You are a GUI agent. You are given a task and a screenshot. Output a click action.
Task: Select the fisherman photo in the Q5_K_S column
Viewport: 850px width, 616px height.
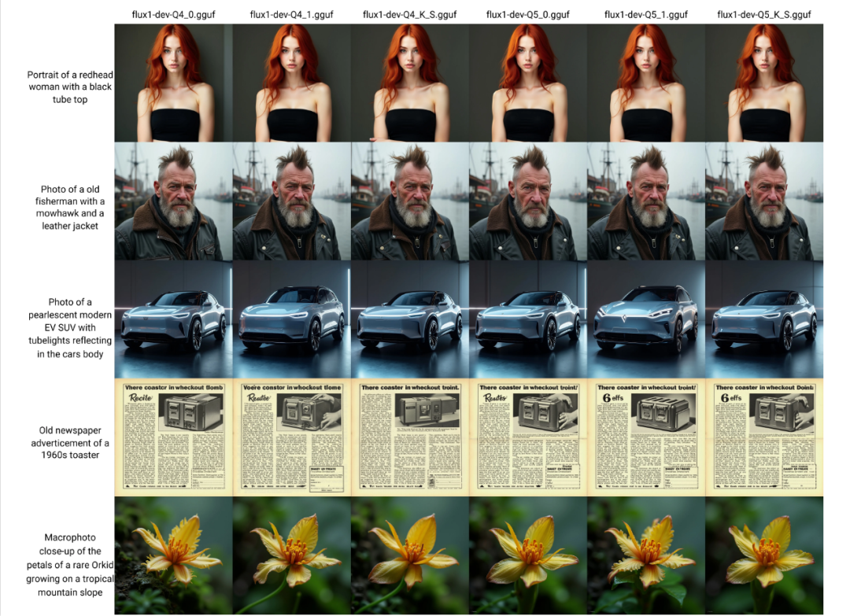click(764, 201)
